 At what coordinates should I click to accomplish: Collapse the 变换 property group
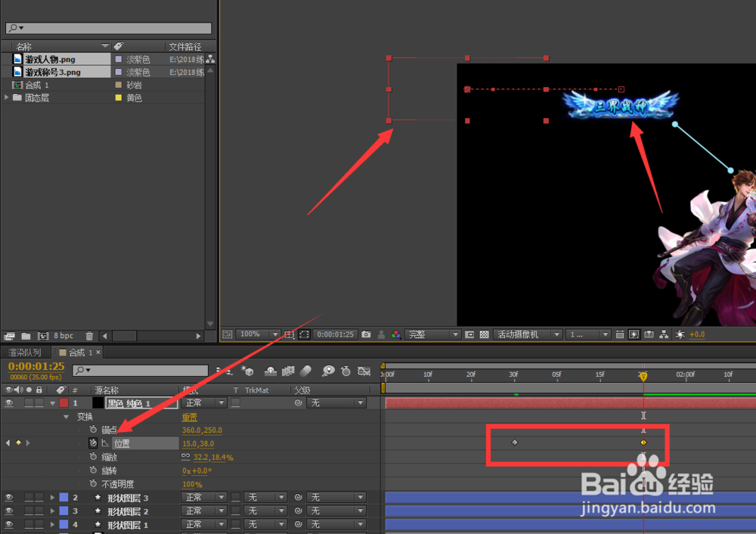click(x=66, y=417)
